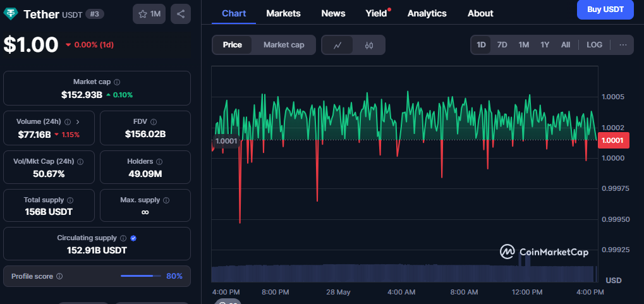Open the Markets tab

tap(283, 13)
